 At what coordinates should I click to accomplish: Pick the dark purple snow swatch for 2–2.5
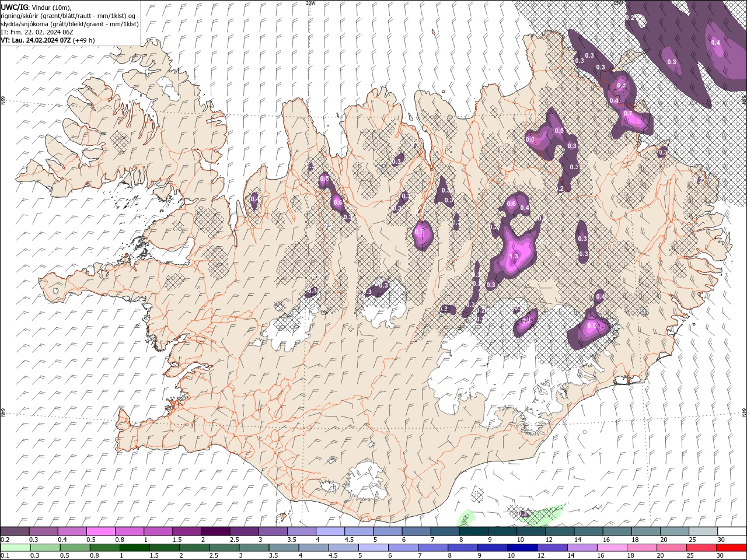click(216, 532)
